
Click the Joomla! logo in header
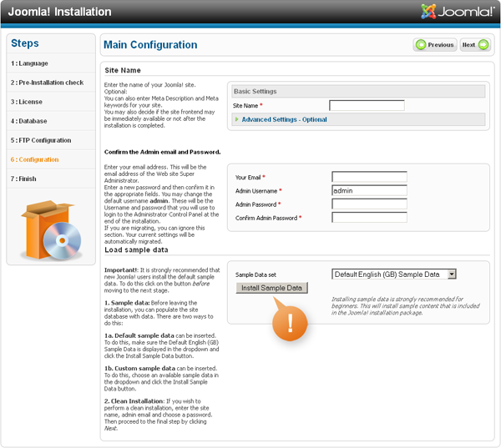458,12
